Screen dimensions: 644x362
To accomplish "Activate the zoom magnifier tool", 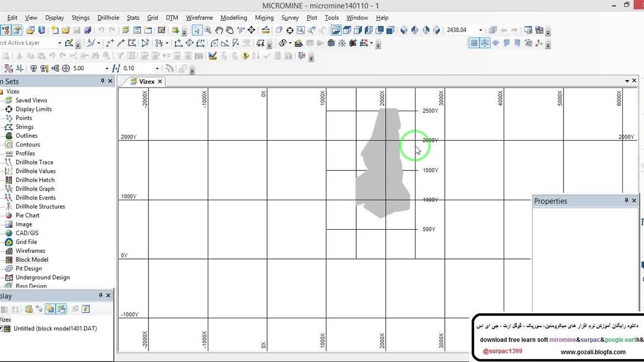I will (208, 30).
